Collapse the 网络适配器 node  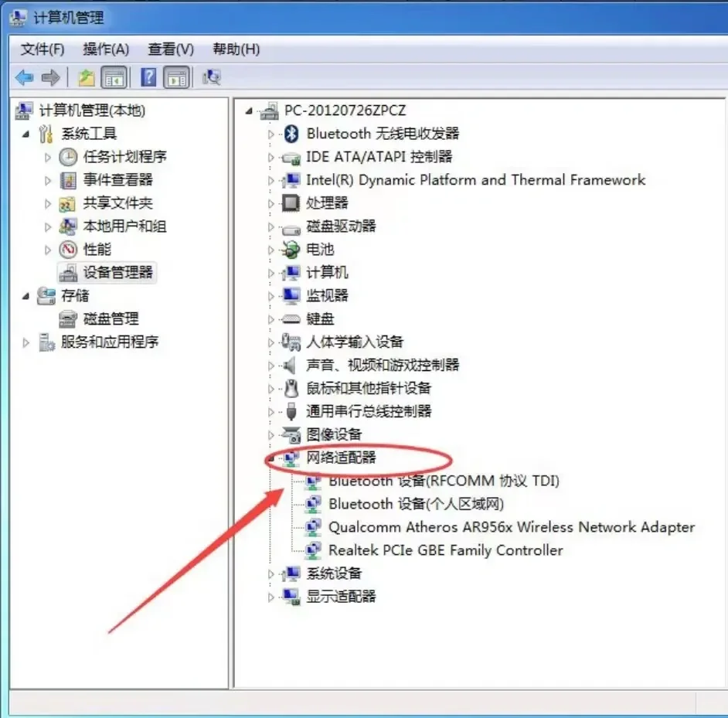click(x=271, y=459)
